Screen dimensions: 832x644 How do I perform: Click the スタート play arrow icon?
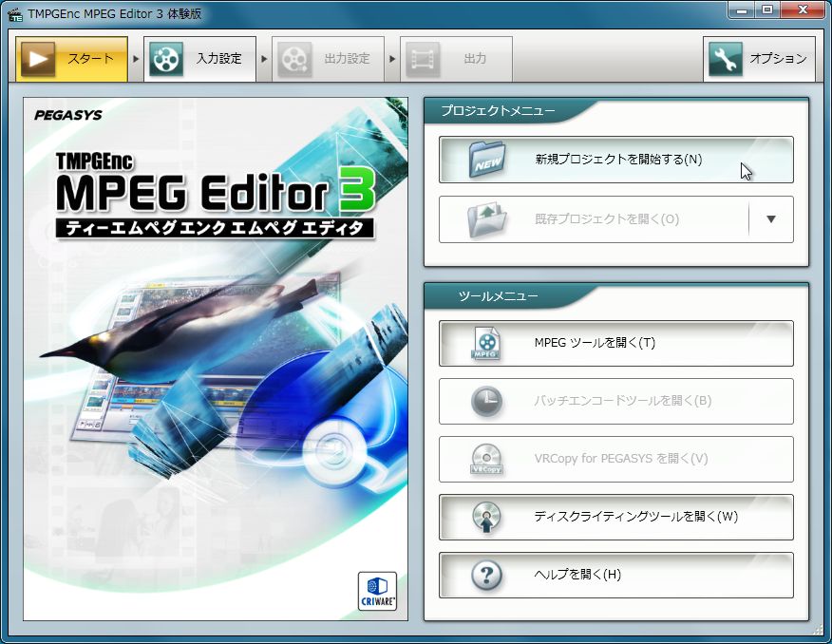pyautogui.click(x=38, y=59)
